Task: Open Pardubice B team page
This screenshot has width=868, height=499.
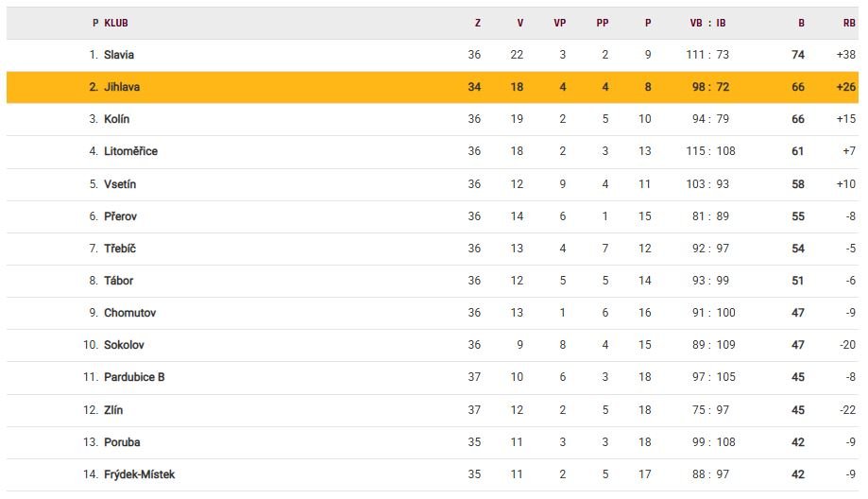Action: (x=134, y=377)
